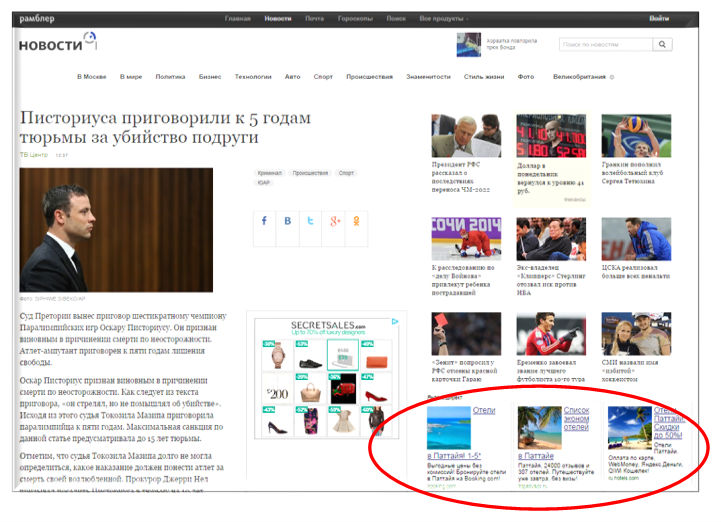Click the search magnifier button

click(x=662, y=45)
